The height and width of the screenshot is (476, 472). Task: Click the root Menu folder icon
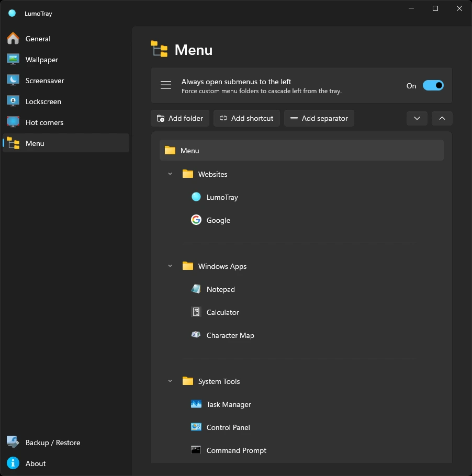point(170,150)
